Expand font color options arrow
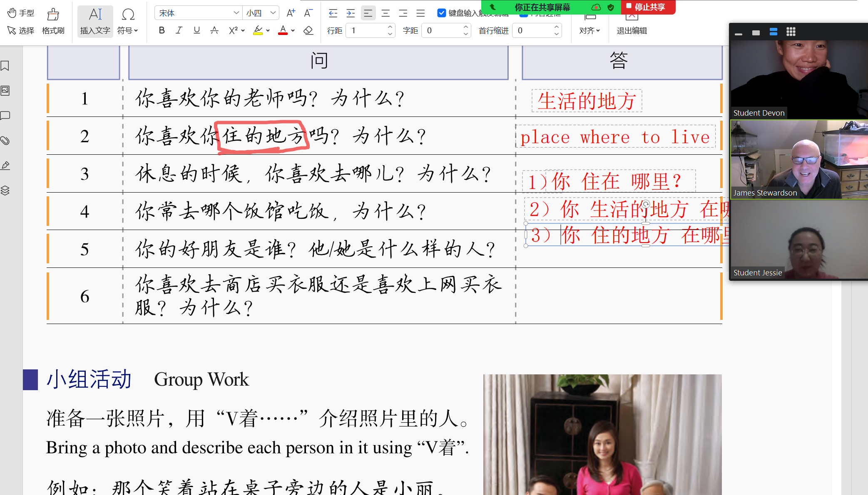This screenshot has height=495, width=868. tap(293, 30)
